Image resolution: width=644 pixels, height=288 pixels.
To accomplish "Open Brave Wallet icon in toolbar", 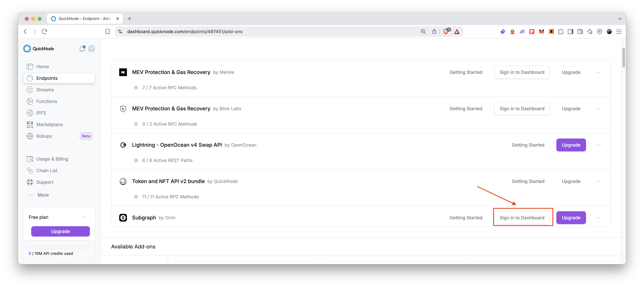I will click(x=580, y=32).
